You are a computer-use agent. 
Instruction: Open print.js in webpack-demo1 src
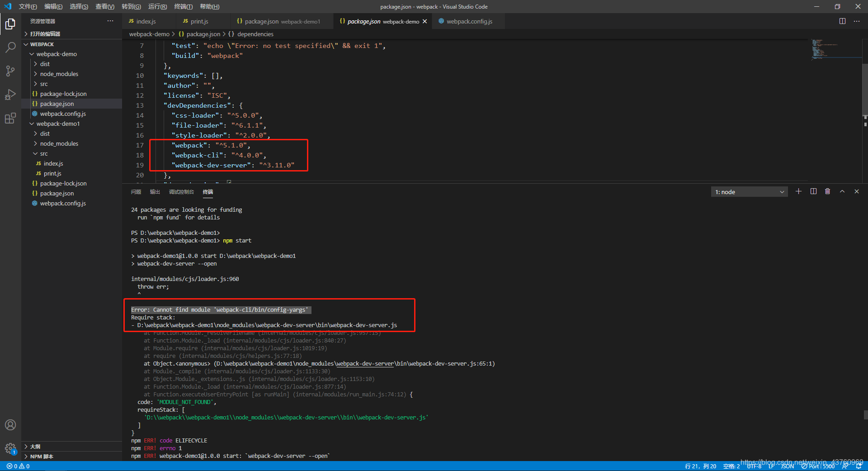72,173
